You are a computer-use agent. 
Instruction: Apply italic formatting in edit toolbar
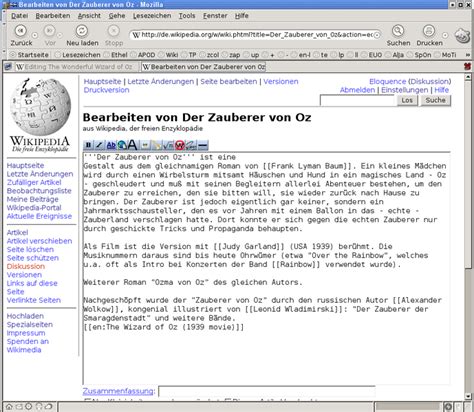pyautogui.click(x=99, y=145)
